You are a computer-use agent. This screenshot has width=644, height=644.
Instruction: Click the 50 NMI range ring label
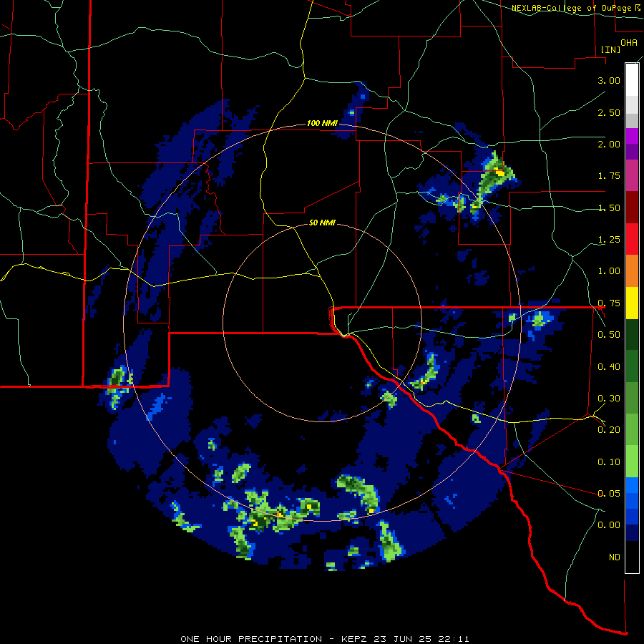point(322,223)
